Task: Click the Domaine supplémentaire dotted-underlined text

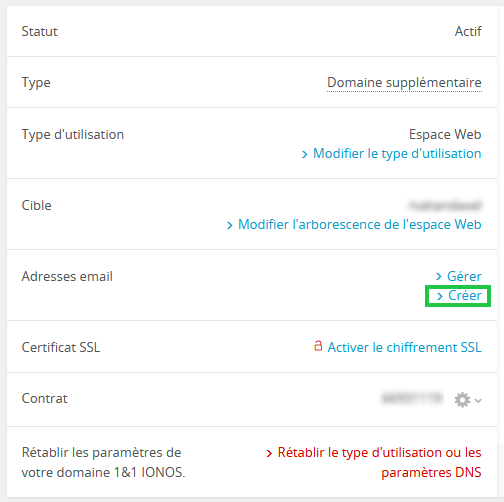Action: 404,83
